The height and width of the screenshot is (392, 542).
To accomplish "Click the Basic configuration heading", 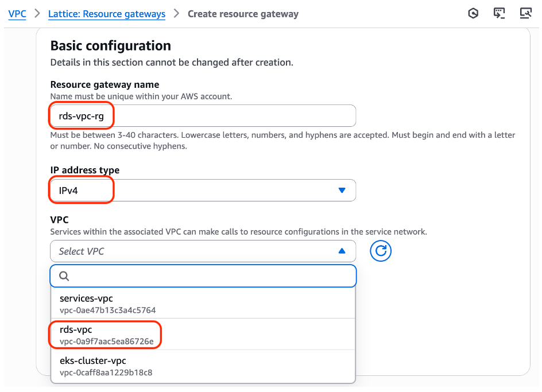I will [x=111, y=46].
